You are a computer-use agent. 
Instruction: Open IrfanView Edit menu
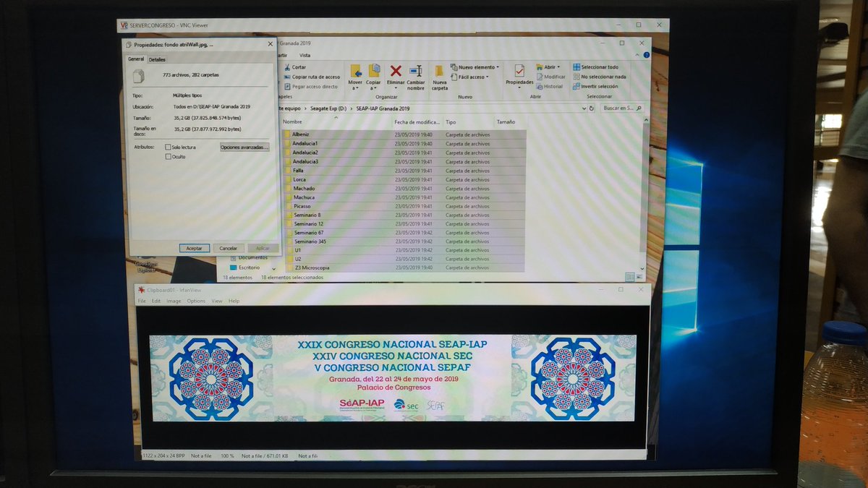coord(156,301)
